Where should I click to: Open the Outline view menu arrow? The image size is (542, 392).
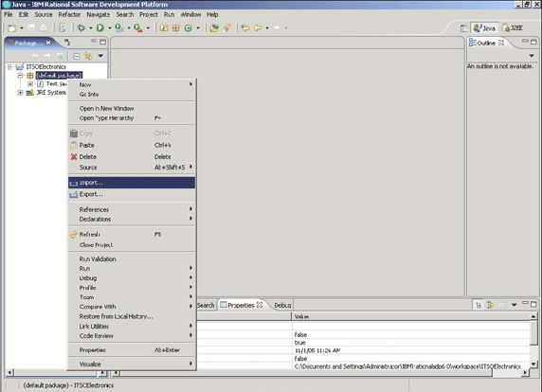click(532, 56)
